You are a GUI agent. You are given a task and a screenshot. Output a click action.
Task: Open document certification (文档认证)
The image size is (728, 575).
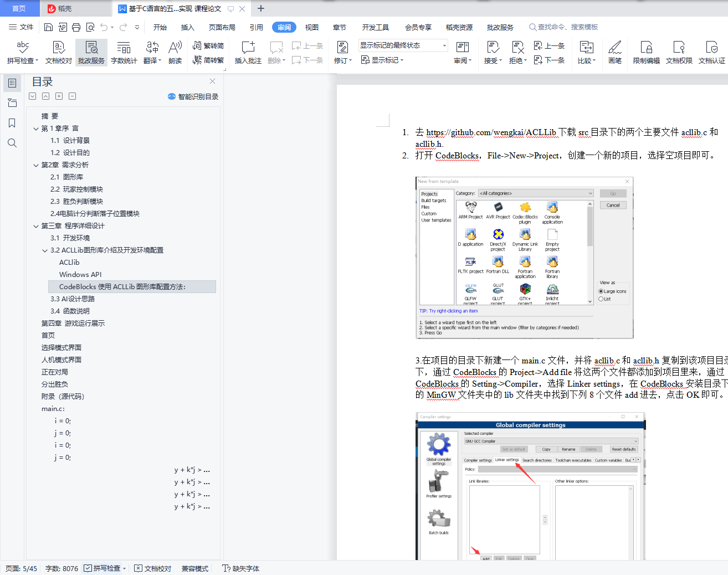point(712,53)
